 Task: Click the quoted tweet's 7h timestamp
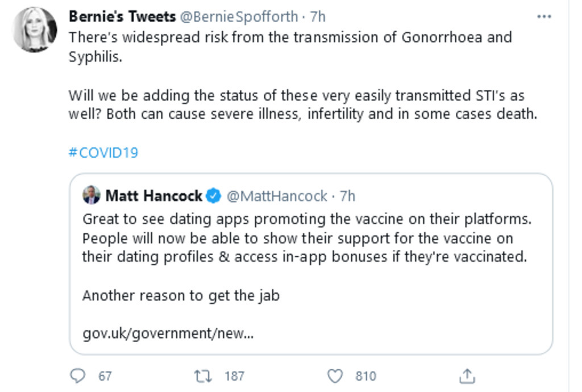click(x=347, y=196)
